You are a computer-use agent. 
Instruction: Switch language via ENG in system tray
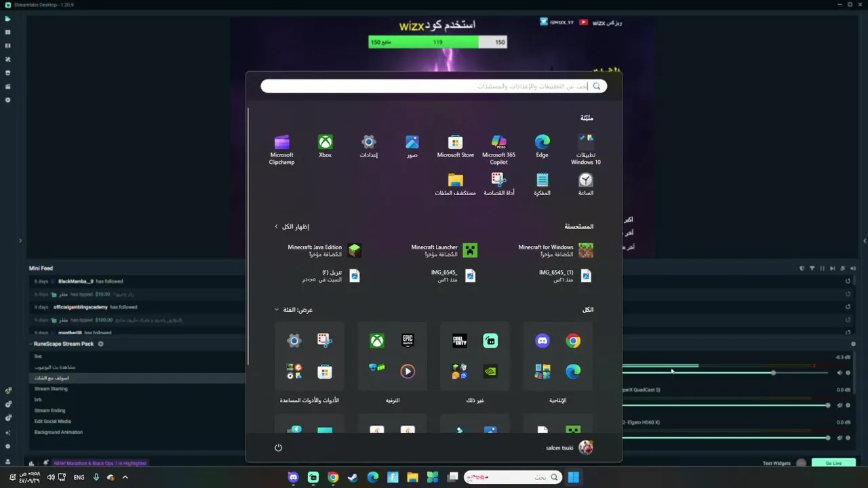click(79, 477)
